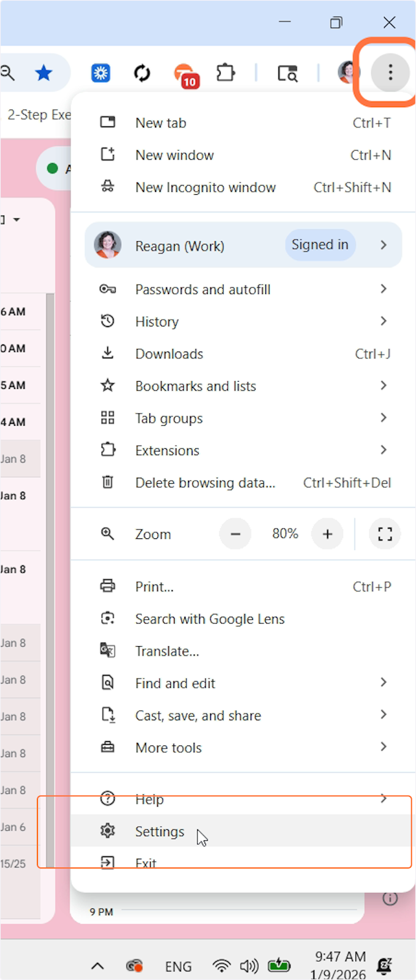
Task: Click the circular sync arrows extension icon
Action: pos(142,73)
